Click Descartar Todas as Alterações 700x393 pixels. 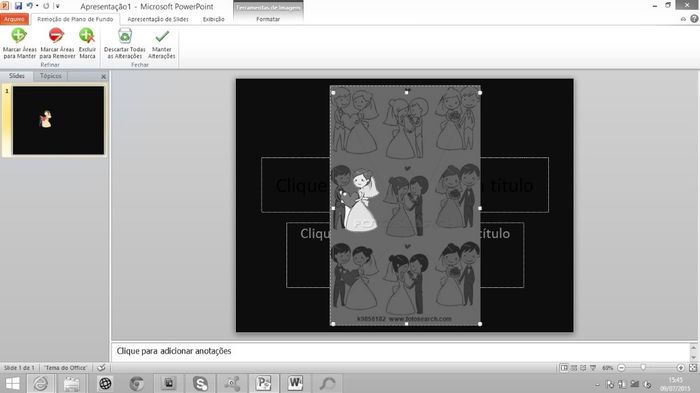tap(125, 43)
